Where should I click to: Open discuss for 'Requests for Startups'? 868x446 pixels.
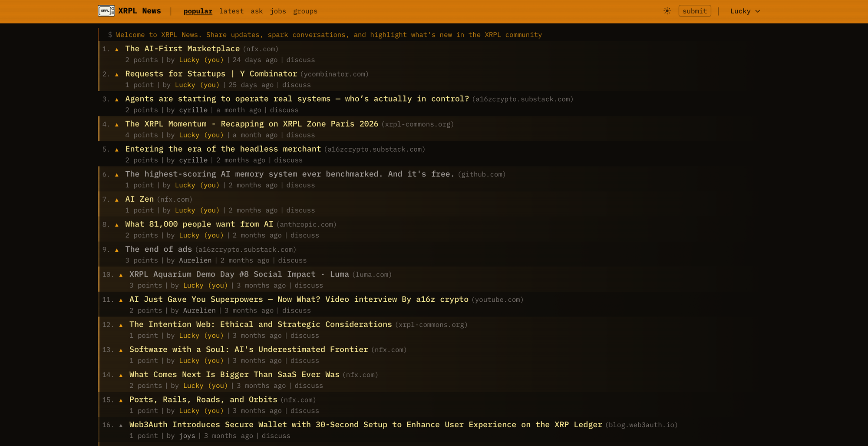click(x=297, y=85)
